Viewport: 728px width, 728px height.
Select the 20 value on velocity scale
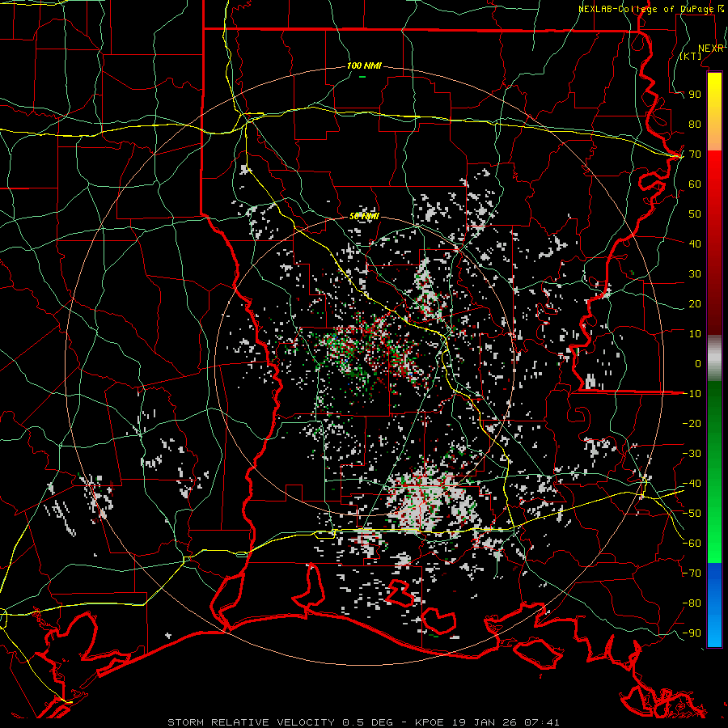pos(695,303)
